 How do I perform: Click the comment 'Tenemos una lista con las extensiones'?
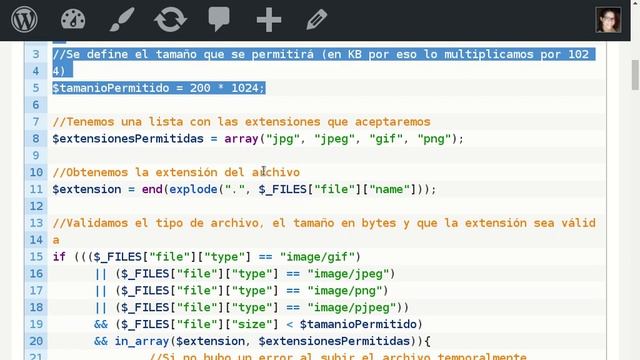(241, 122)
